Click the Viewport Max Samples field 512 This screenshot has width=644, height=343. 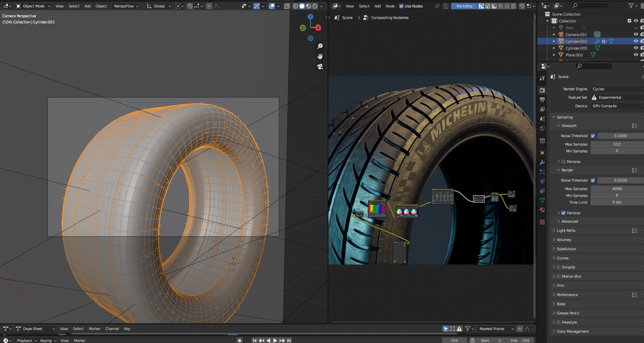tap(617, 144)
